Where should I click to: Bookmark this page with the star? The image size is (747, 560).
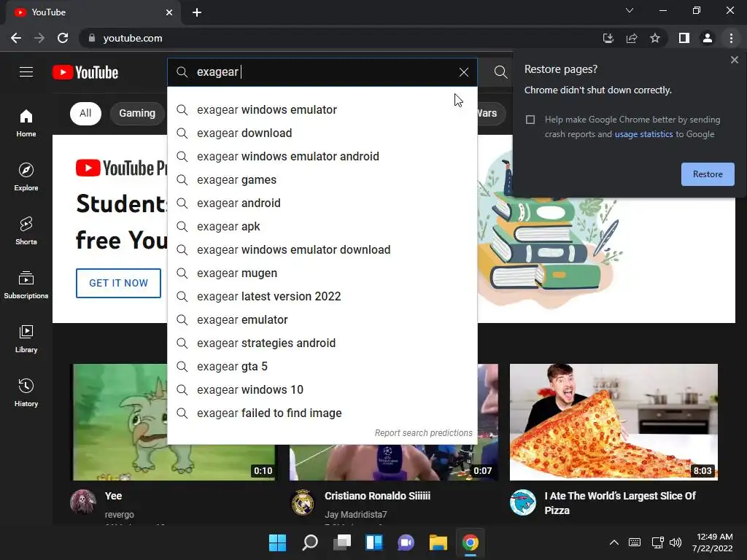(655, 38)
